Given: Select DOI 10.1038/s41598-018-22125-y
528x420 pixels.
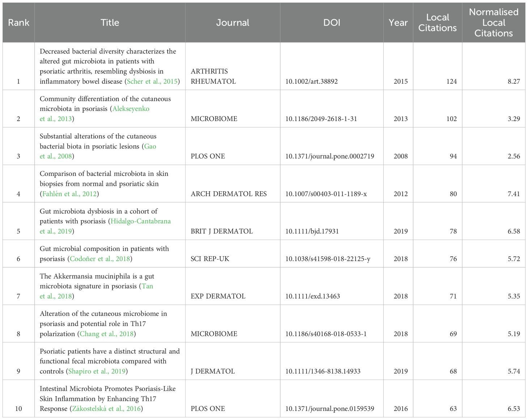Looking at the screenshot, I should click(x=328, y=259).
